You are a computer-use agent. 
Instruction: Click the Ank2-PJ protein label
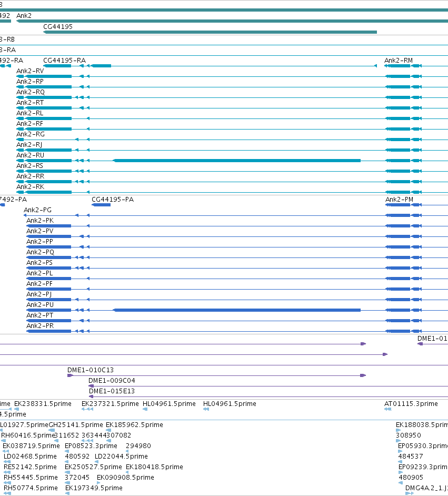(39, 294)
